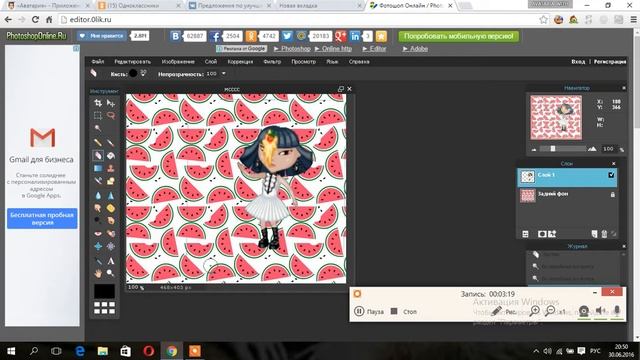Select the Sharpen tool
The width and height of the screenshot is (640, 360).
(x=111, y=196)
